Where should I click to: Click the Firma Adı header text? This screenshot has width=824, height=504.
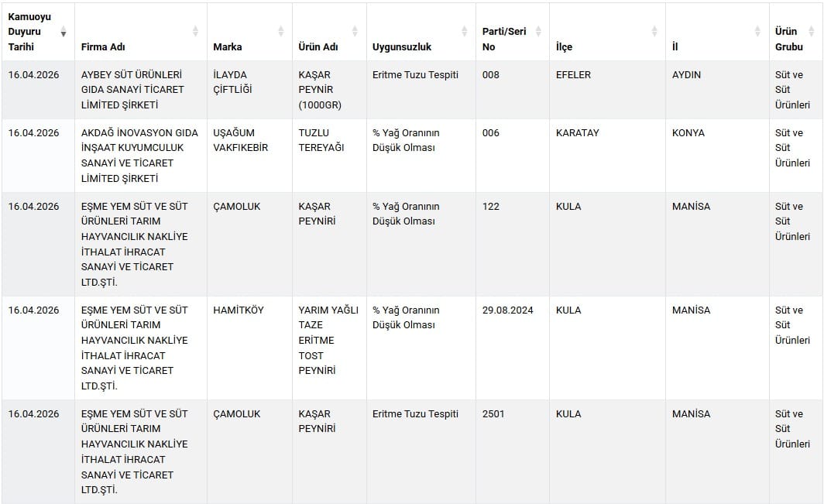(x=103, y=47)
